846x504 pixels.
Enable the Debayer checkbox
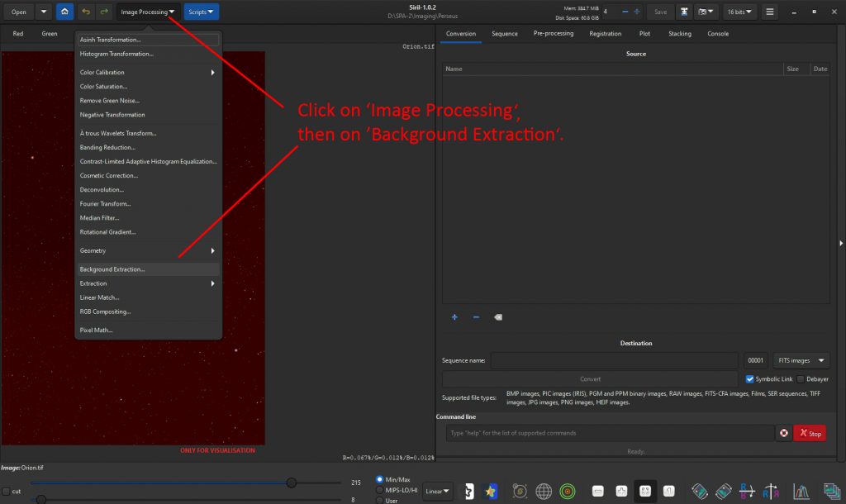point(800,379)
